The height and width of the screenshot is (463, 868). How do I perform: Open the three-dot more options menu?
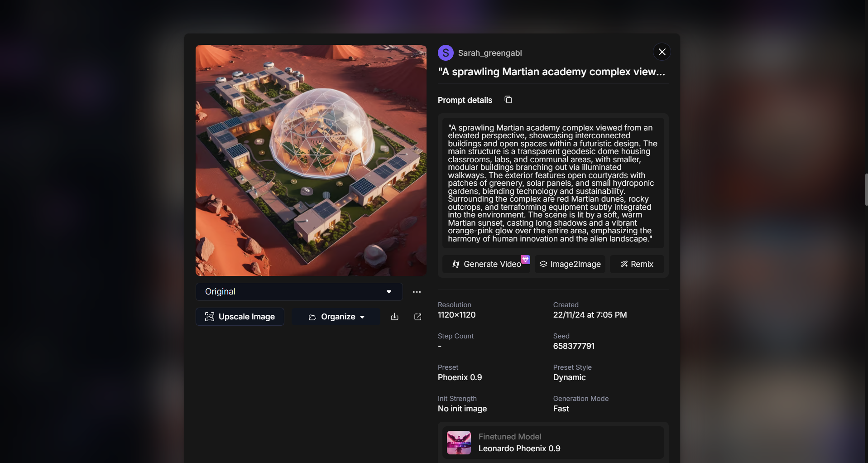(417, 292)
